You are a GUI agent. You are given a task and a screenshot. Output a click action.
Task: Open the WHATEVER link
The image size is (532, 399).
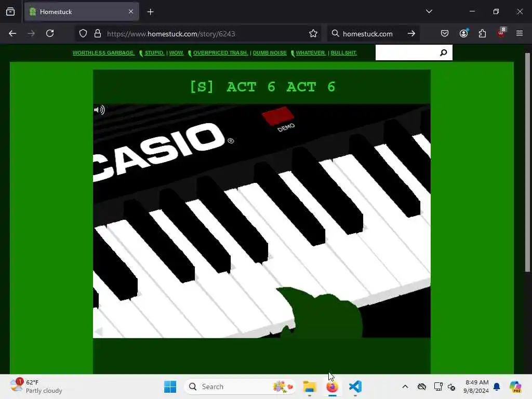[311, 53]
